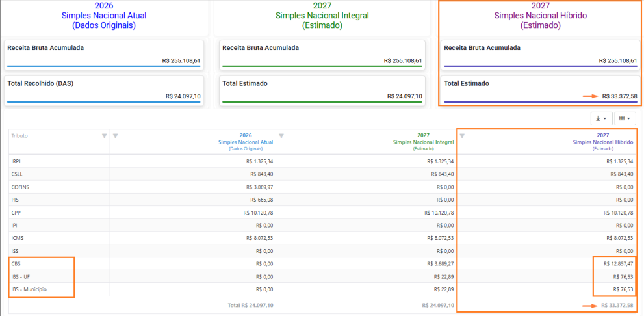Select the top heading 2027 Simples Nacional Integral

[322, 16]
